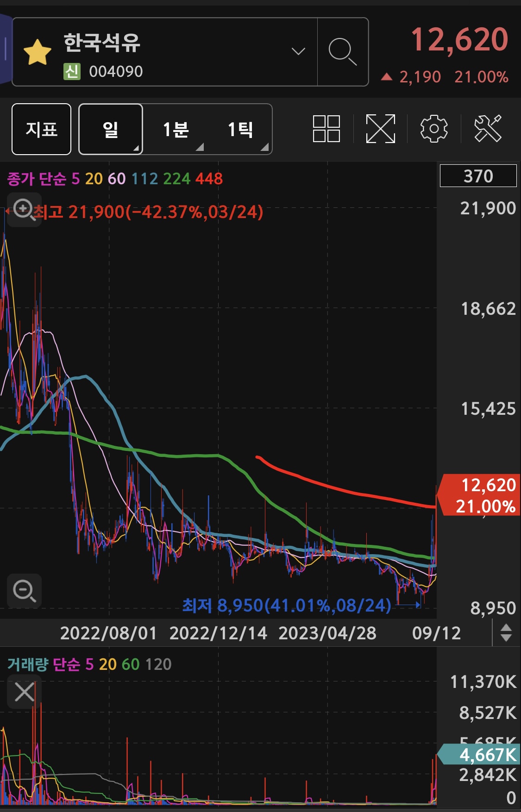
Task: Click the 2,842K volume axis label
Action: [x=488, y=775]
